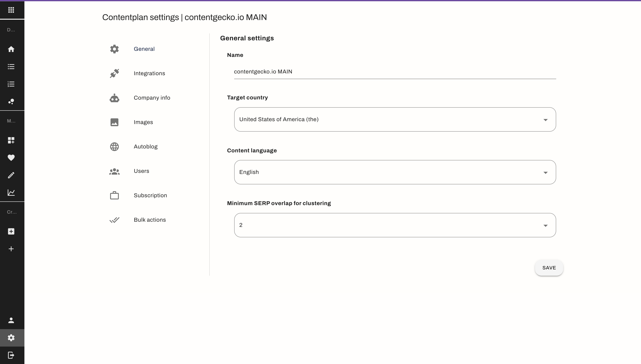
Task: Click the heart favorites sidebar icon
Action: [11, 158]
